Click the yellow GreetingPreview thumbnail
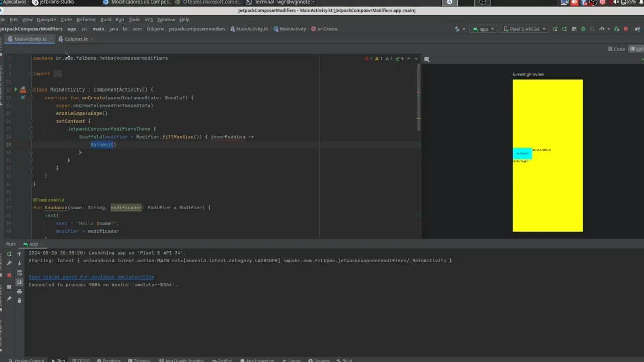The image size is (644, 362). pos(547,155)
